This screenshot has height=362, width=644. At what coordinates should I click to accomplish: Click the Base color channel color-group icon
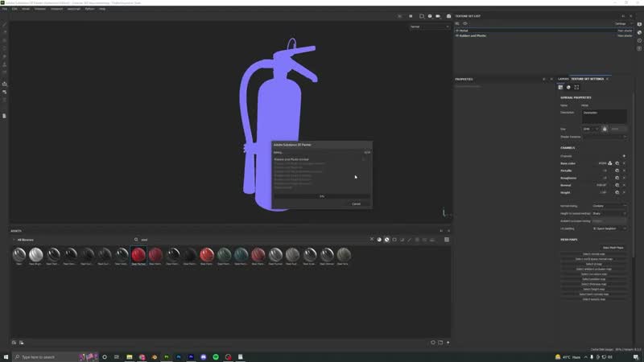[610, 163]
